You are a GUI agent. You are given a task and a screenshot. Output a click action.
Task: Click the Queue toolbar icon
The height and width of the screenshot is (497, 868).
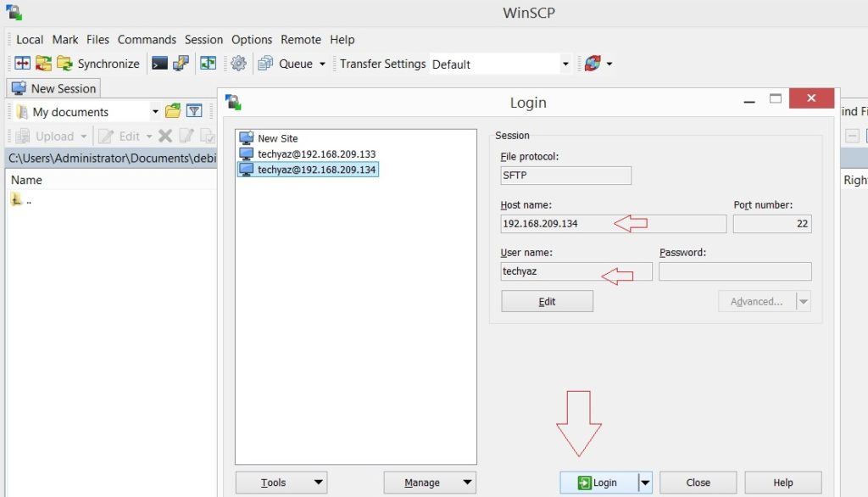265,64
